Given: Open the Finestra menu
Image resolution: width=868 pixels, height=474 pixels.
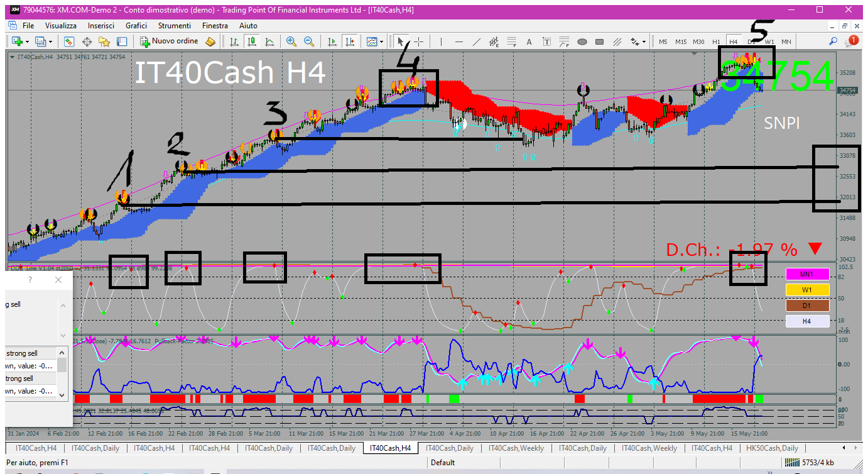Looking at the screenshot, I should (x=215, y=26).
